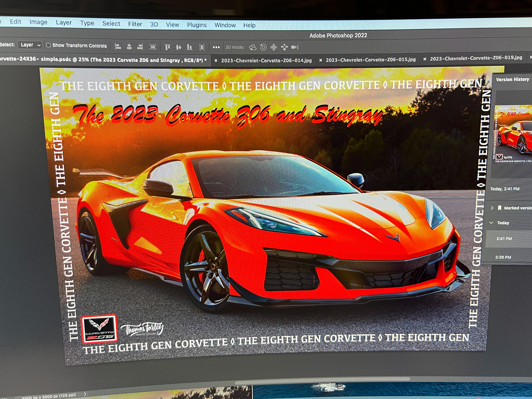Open the align and distribute more options ellipsis
The height and width of the screenshot is (399, 532).
[x=216, y=47]
